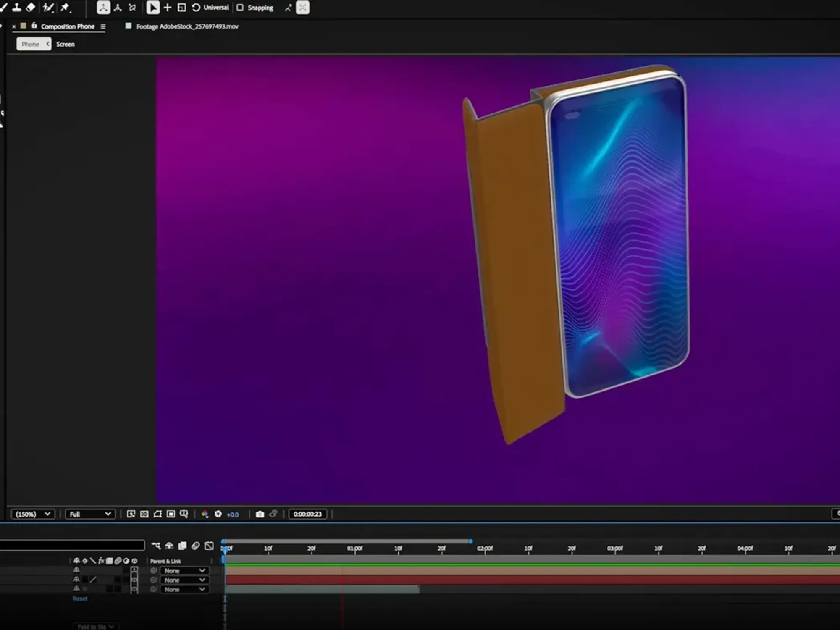The width and height of the screenshot is (840, 630).
Task: Activate the Selection arrow tool
Action: point(153,8)
